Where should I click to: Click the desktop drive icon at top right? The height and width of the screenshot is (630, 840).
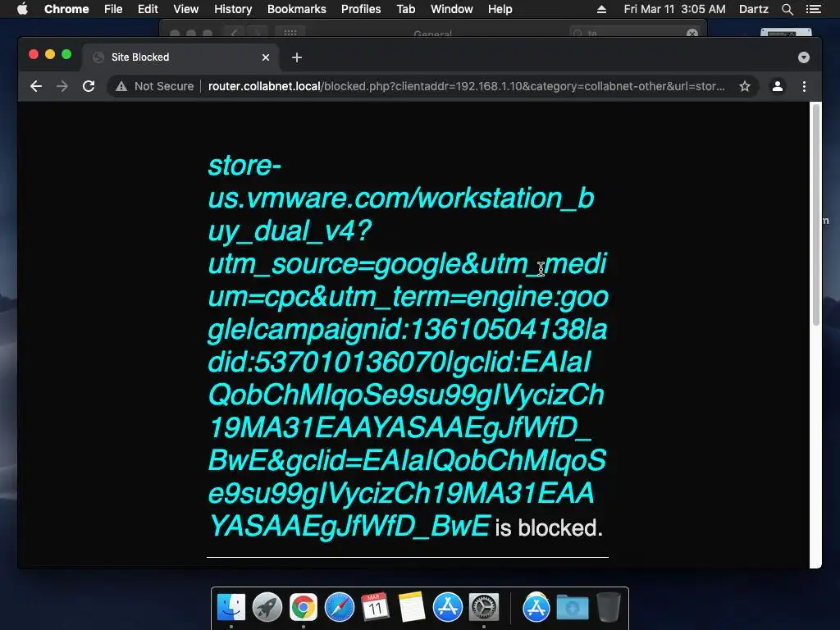click(786, 33)
